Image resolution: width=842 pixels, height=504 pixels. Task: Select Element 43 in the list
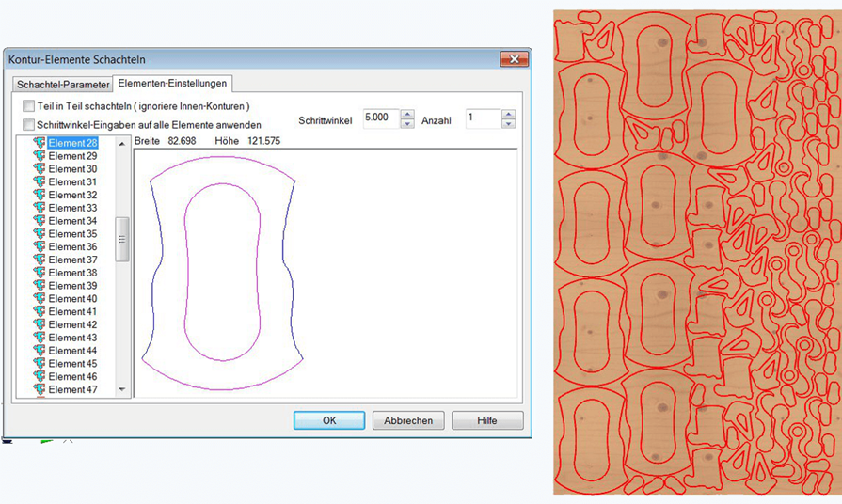coord(72,338)
